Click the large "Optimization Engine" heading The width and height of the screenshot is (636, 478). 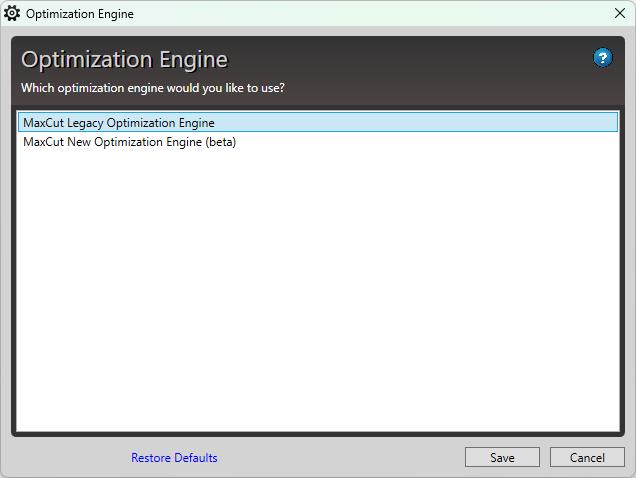tap(124, 60)
